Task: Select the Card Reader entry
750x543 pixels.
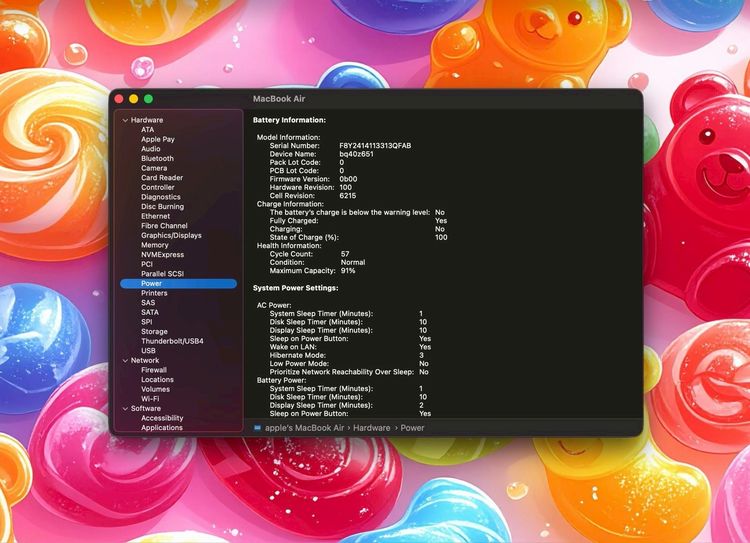Action: pos(162,178)
